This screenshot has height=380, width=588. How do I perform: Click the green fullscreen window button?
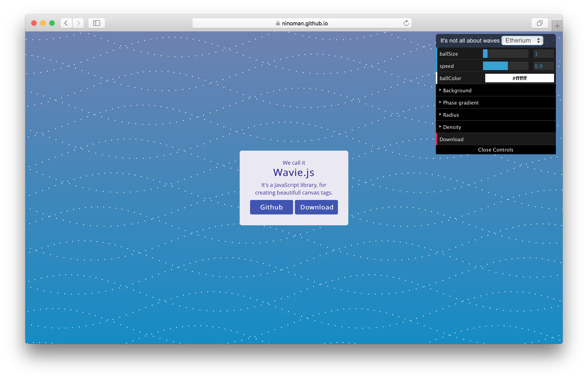(x=52, y=23)
